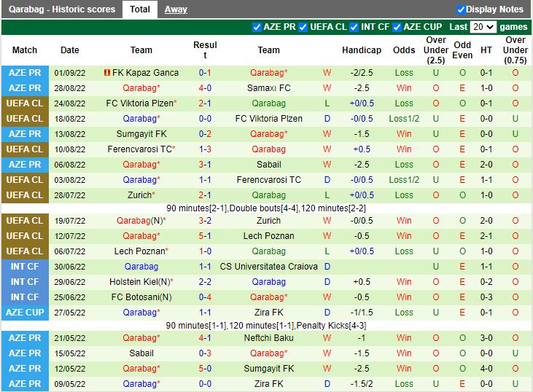Open Lech Poznan away team on 12/07/22
The image size is (533, 392).
pyautogui.click(x=268, y=236)
